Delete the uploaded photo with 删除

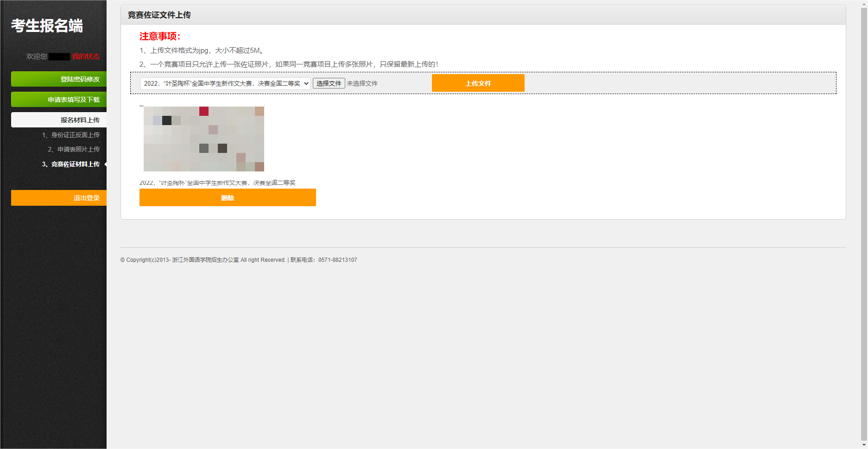click(228, 198)
